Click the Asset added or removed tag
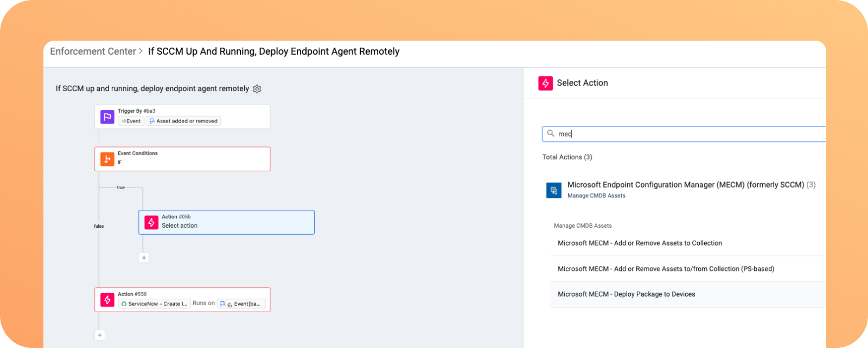868x348 pixels. click(183, 121)
